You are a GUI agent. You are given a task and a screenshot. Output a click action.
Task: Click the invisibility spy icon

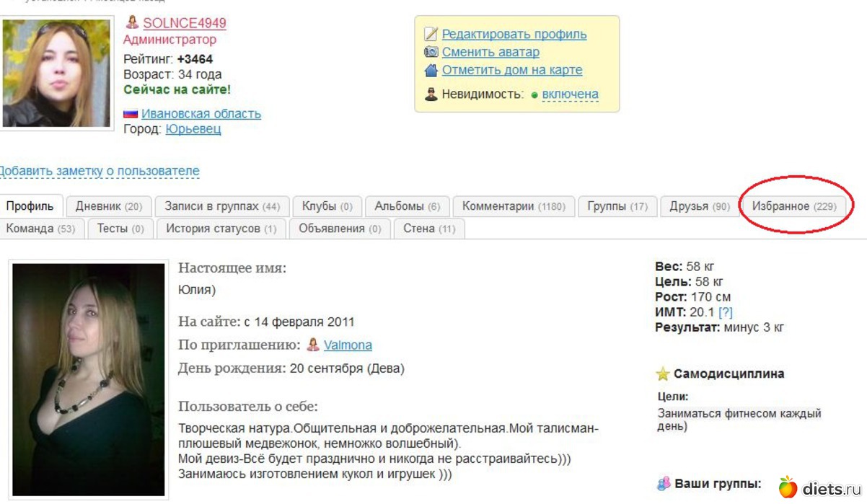click(431, 94)
